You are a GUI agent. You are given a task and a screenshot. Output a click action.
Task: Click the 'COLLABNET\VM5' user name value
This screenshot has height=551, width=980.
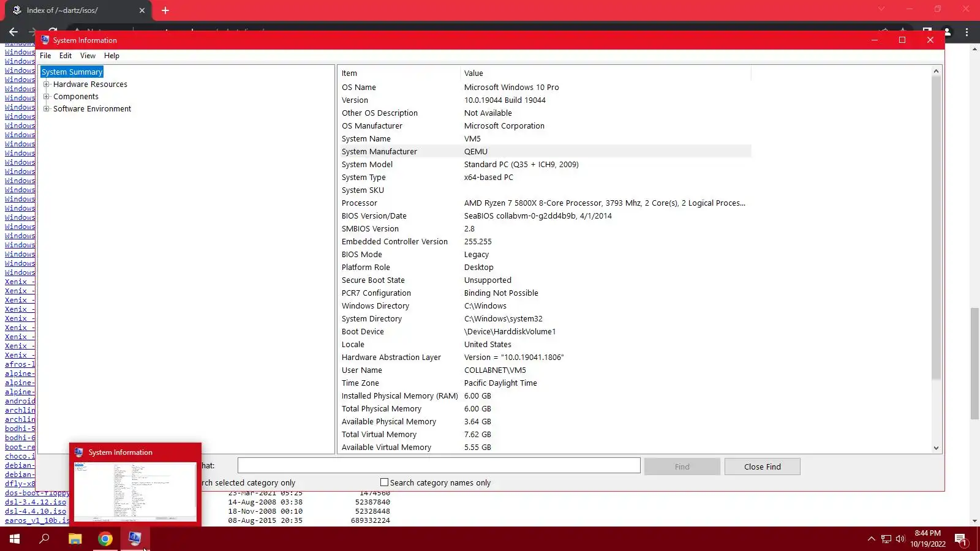pyautogui.click(x=495, y=370)
